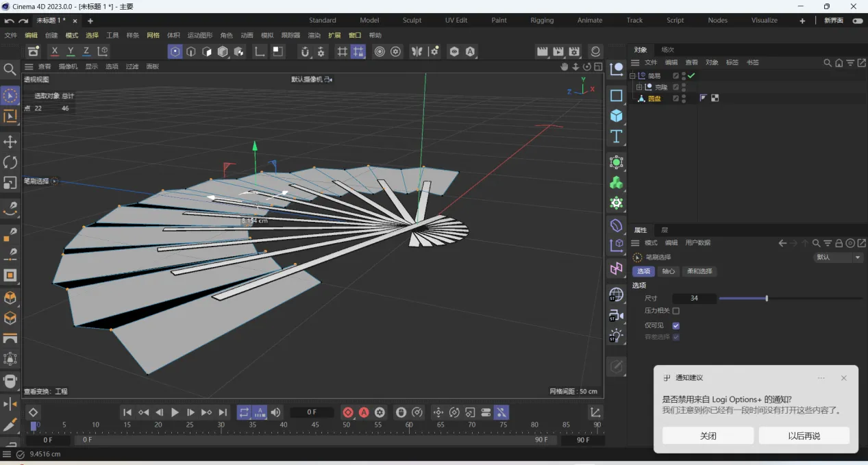Viewport: 868px width, 465px height.
Task: Switch to the 柔和选择 tab
Action: click(x=699, y=271)
